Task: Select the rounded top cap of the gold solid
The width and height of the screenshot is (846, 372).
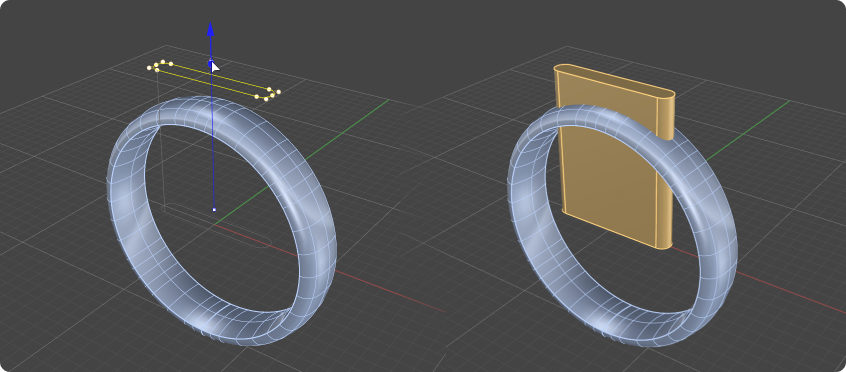Action: click(x=615, y=82)
